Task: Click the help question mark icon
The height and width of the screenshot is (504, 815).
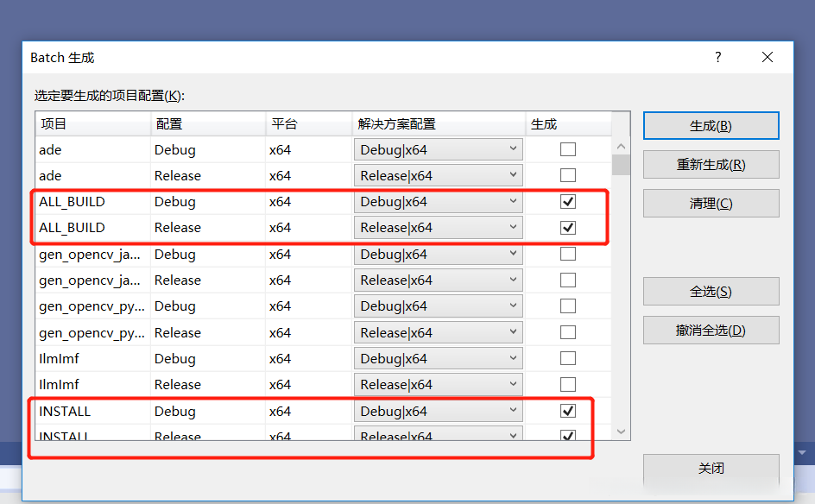Action: tap(717, 57)
